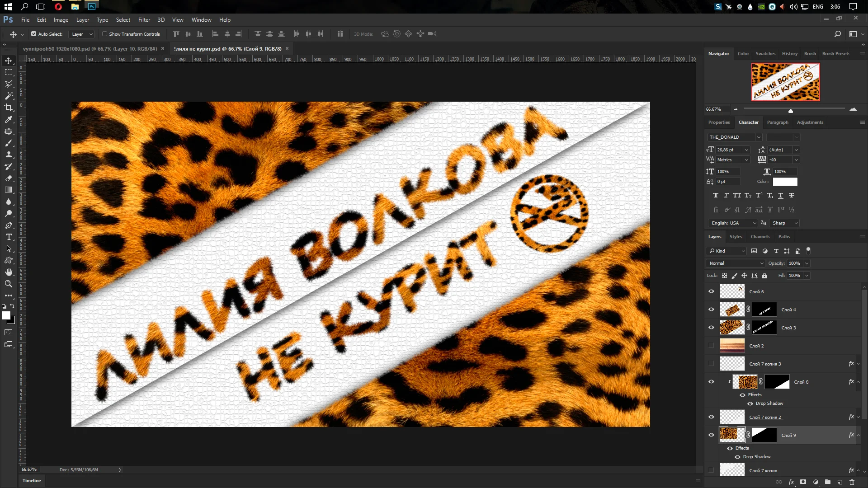Select the Слой 2 layer thumbnail
This screenshot has height=488, width=868.
(x=732, y=346)
